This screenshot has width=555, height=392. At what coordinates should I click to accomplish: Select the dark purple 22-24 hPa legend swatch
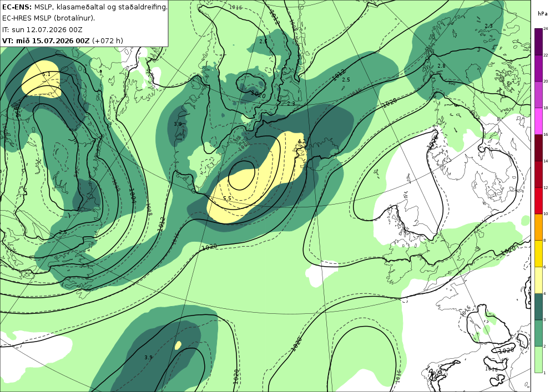click(x=538, y=42)
